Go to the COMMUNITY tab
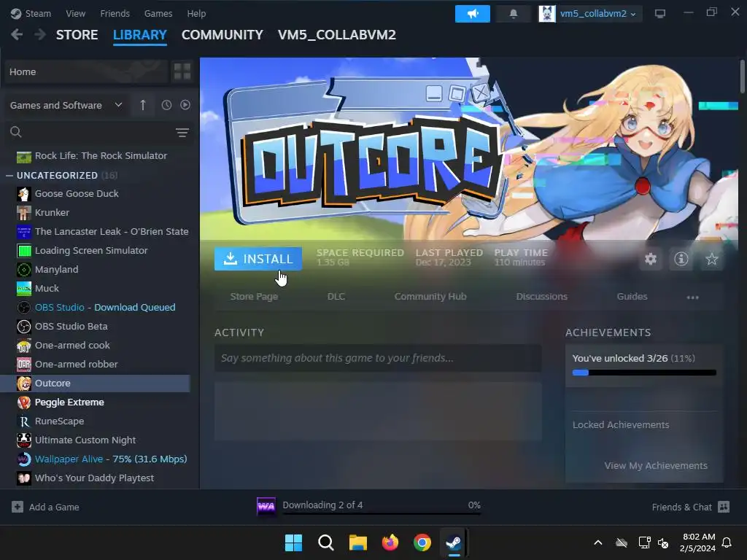Screen dimensions: 747x560 coord(222,35)
